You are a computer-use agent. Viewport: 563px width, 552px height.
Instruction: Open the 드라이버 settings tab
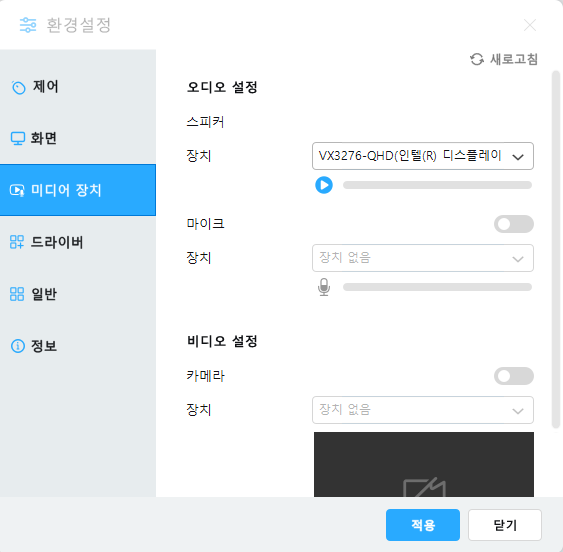[x=78, y=242]
